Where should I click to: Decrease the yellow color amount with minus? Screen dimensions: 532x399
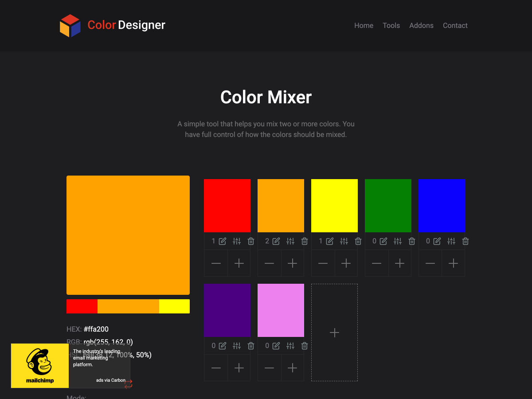(x=323, y=263)
